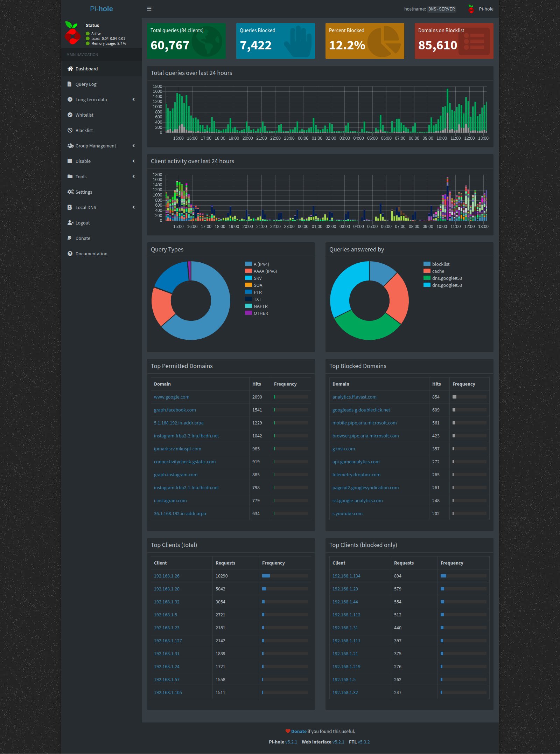Image resolution: width=560 pixels, height=754 pixels.
Task: Click the Dashboard home icon
Action: [70, 69]
